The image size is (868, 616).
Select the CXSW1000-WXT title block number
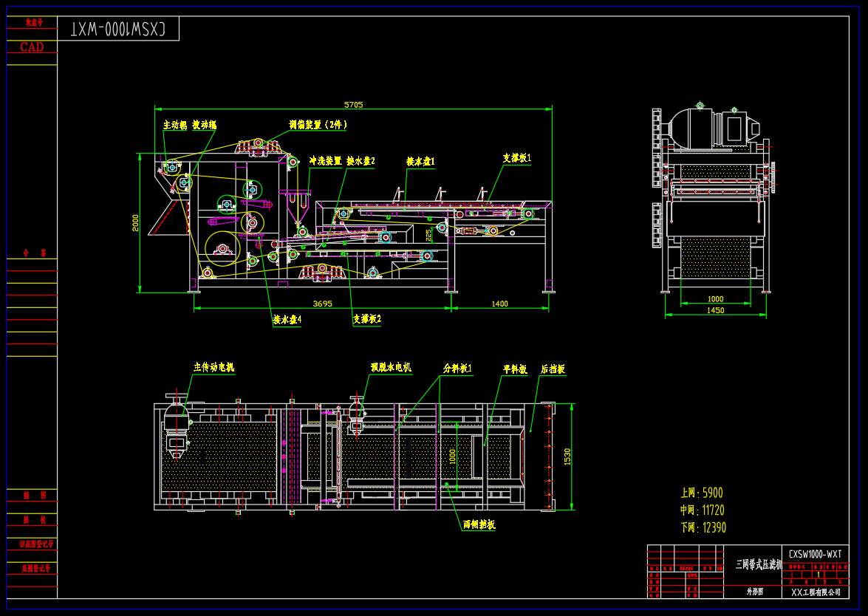pos(815,553)
